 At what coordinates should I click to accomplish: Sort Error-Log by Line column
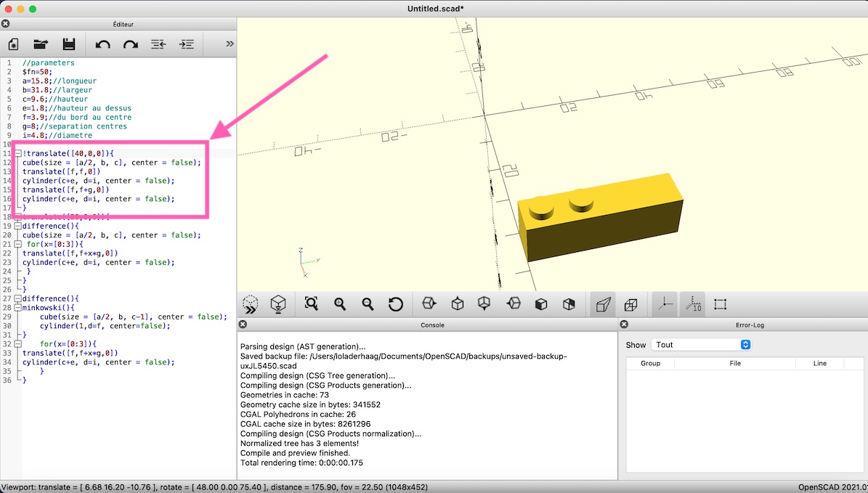[820, 363]
